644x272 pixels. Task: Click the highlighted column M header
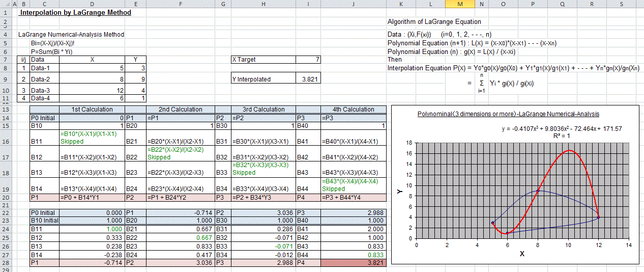(x=460, y=4)
